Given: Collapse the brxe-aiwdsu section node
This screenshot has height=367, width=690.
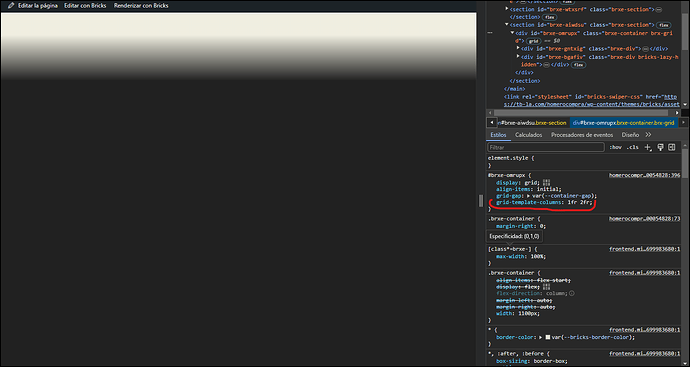Looking at the screenshot, I should coord(507,25).
